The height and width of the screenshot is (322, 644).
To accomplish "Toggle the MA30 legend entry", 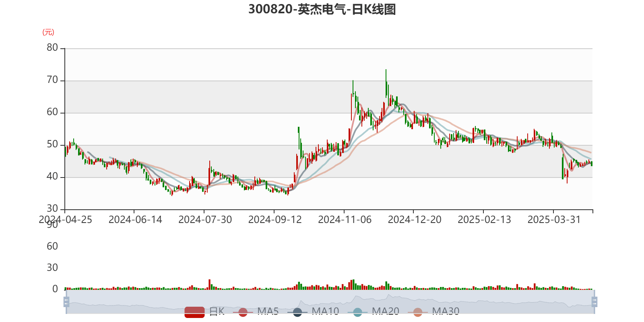I will [433, 312].
